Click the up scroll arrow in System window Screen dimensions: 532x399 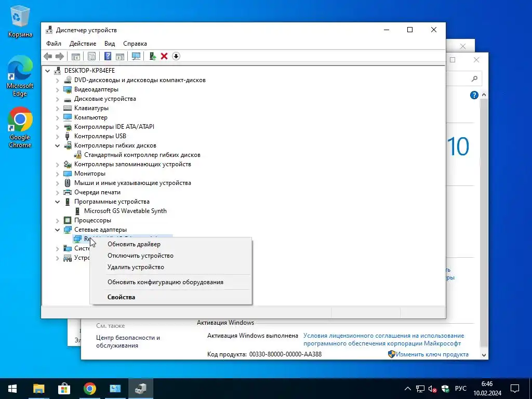pos(484,96)
